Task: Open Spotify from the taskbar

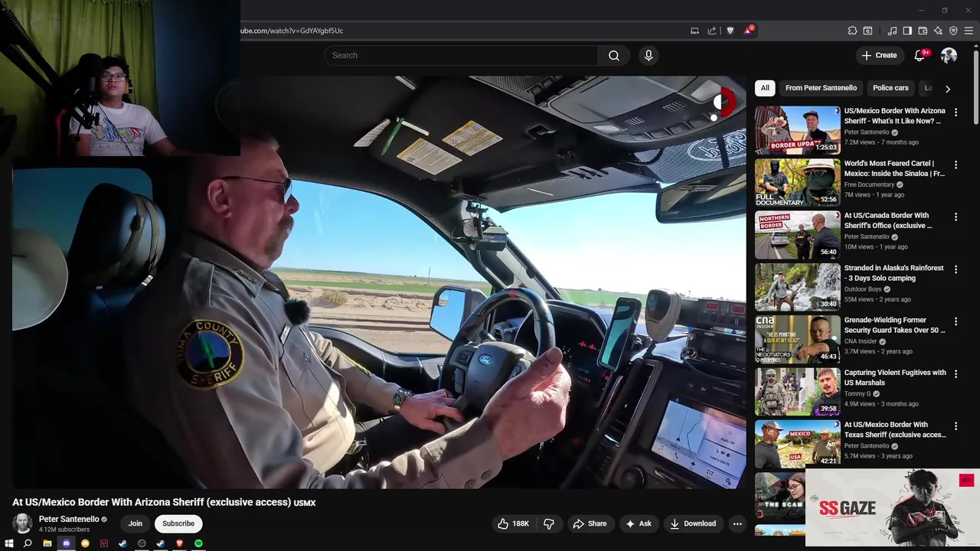Action: 198,543
